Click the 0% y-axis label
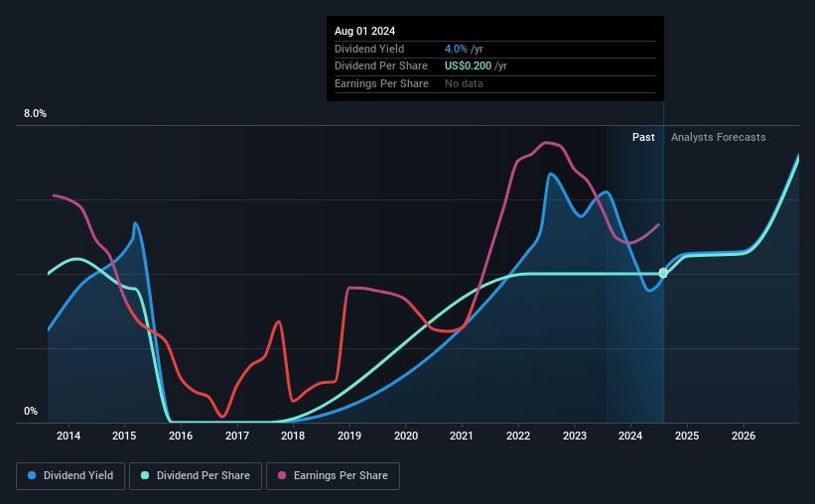This screenshot has height=504, width=815. [31, 411]
